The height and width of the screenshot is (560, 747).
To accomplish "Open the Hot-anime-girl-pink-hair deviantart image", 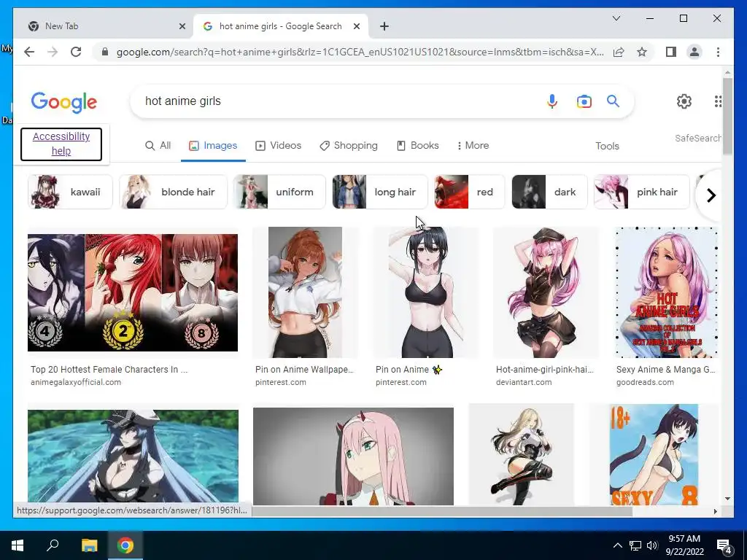I will point(546,292).
